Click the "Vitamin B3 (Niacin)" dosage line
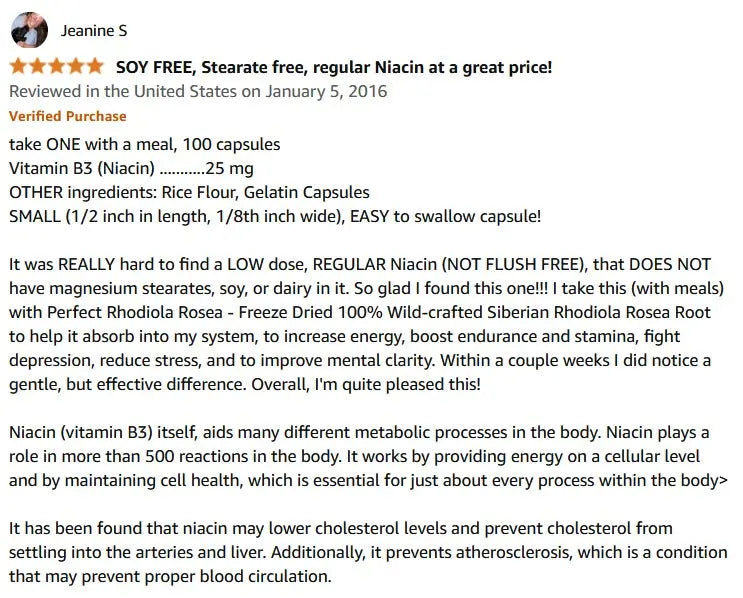 131,168
